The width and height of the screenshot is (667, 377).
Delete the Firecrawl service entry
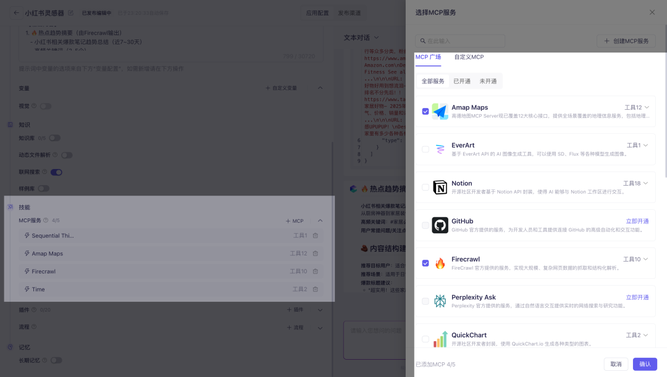click(315, 271)
